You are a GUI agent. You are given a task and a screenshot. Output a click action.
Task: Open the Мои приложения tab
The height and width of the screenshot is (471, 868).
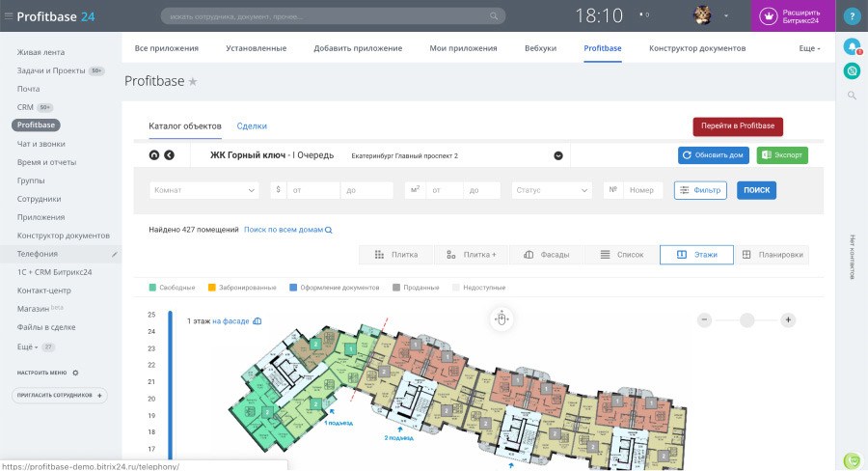(x=463, y=48)
